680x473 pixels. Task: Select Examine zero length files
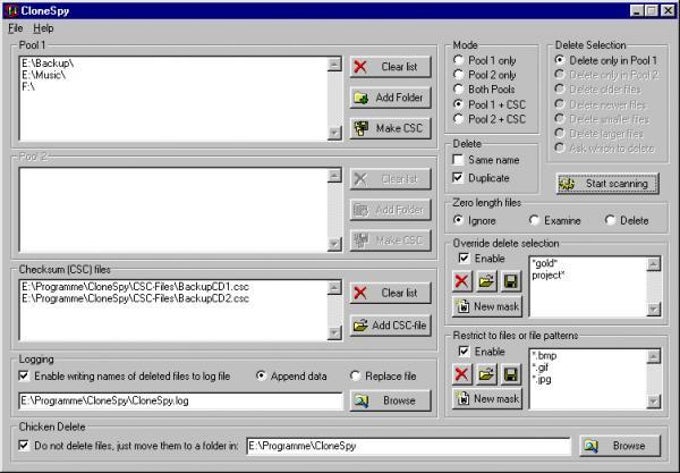click(555, 221)
